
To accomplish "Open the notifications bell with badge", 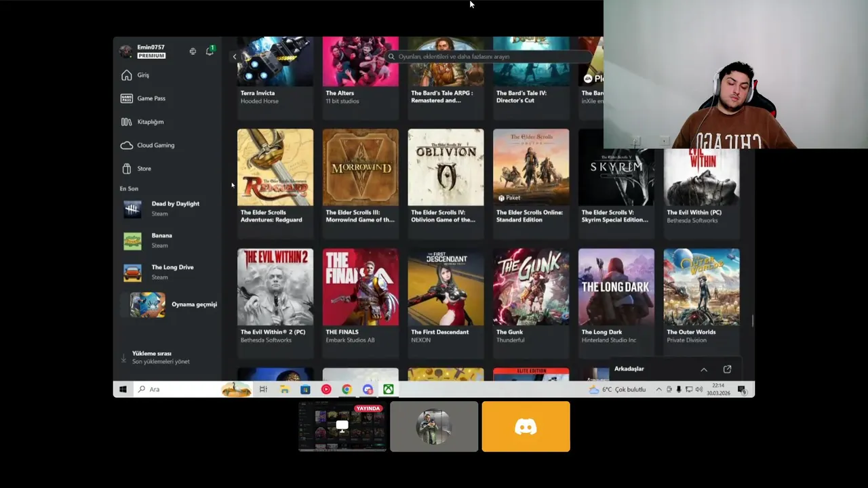I will [x=210, y=51].
